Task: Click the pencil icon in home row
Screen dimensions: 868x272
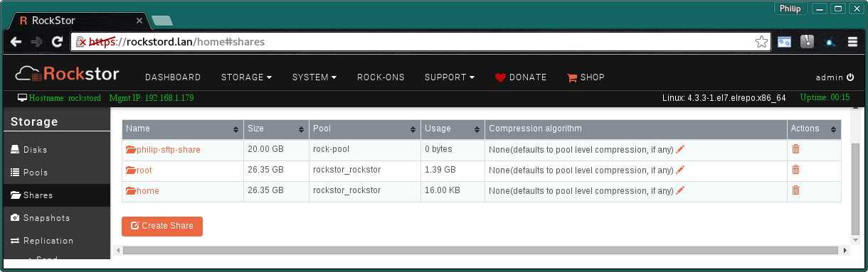Action: pyautogui.click(x=680, y=190)
